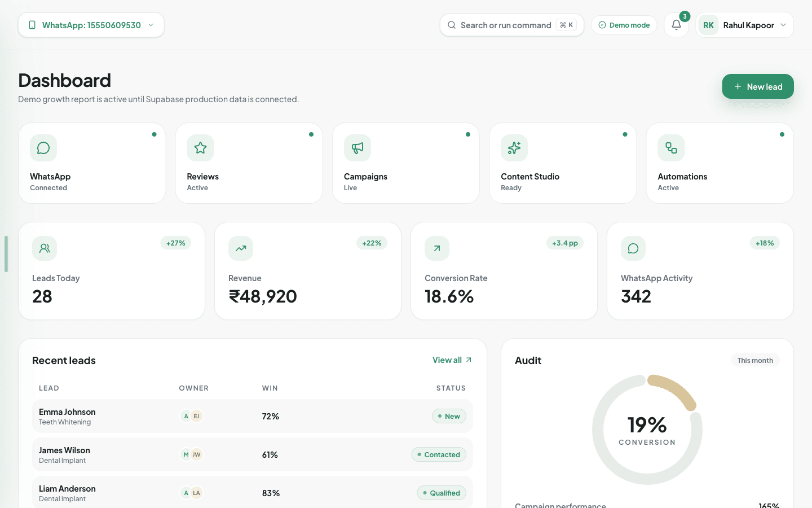Select the James Wilson lead name

[64, 450]
